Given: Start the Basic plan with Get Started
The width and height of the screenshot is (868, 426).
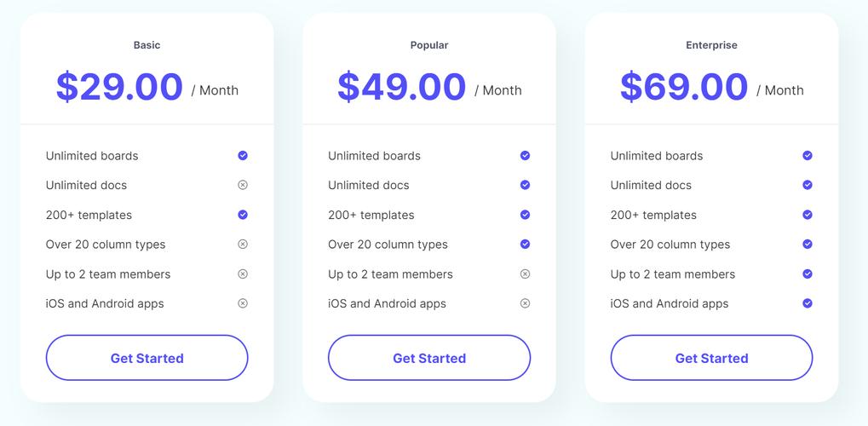Looking at the screenshot, I should 147,358.
